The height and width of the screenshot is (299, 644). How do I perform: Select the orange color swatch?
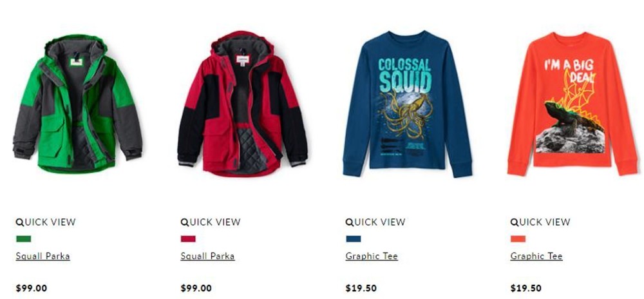point(518,238)
